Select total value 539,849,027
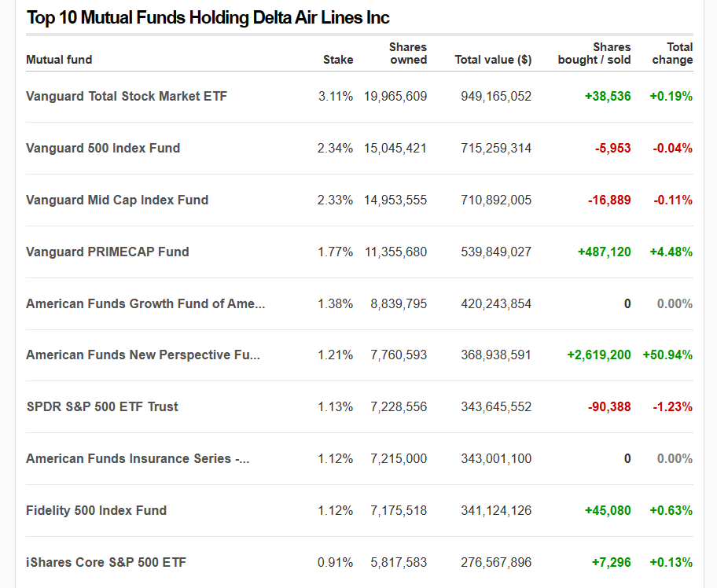This screenshot has height=588, width=717. [496, 252]
